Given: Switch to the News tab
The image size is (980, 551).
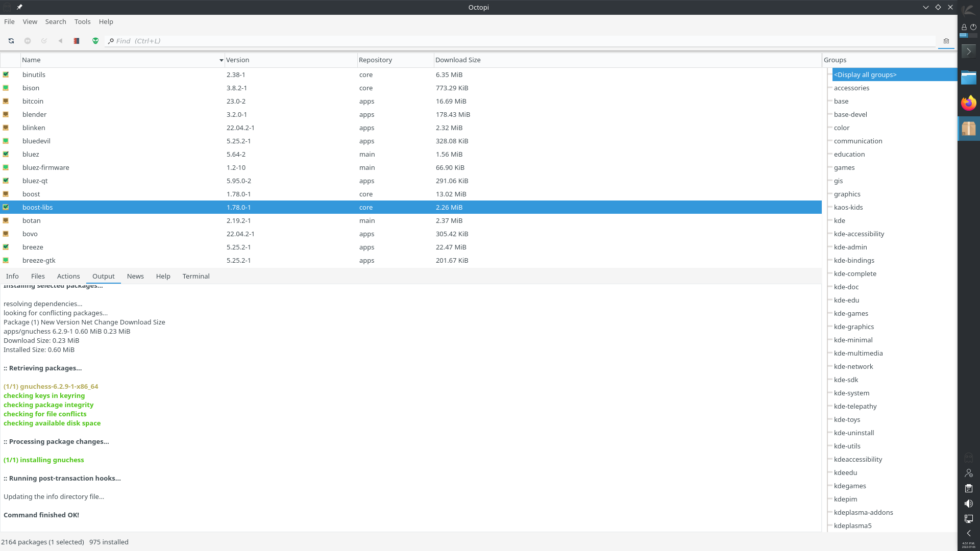Looking at the screenshot, I should 135,276.
